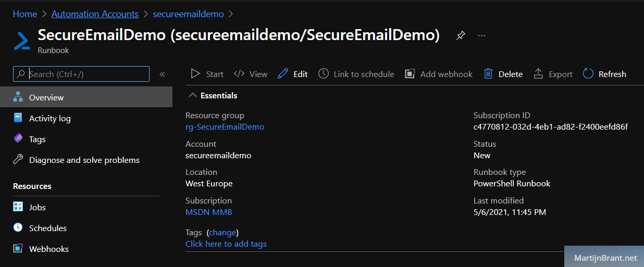Click the Start play icon

tap(195, 74)
